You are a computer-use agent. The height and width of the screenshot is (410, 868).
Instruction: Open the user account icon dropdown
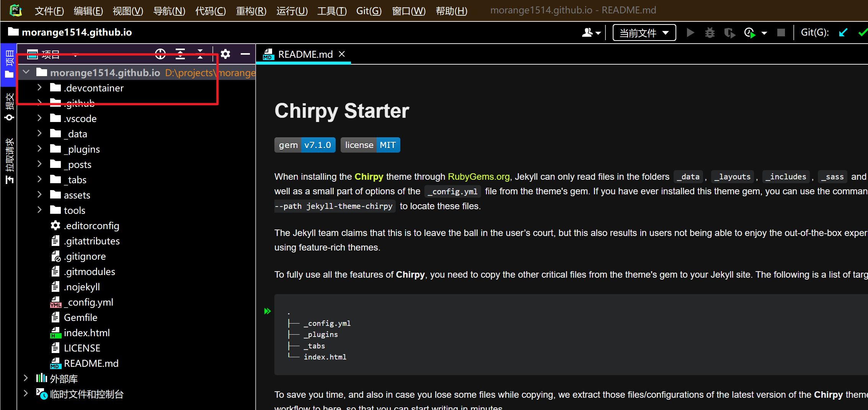click(591, 33)
